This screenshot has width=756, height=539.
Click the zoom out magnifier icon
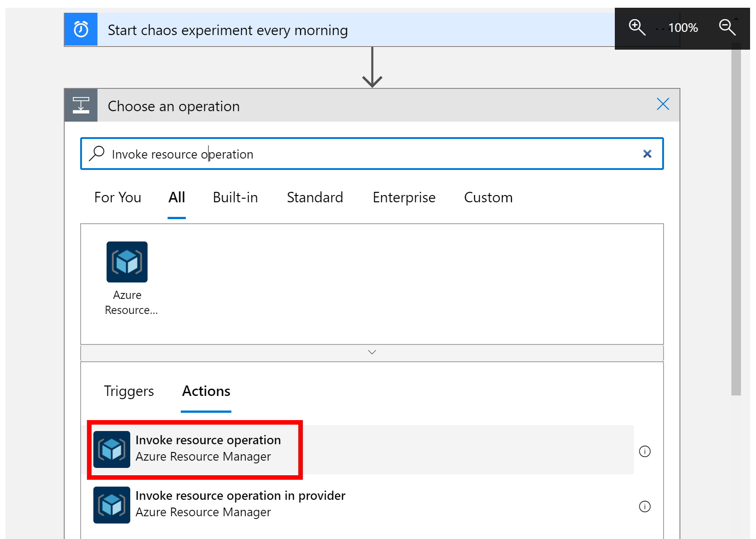(727, 27)
